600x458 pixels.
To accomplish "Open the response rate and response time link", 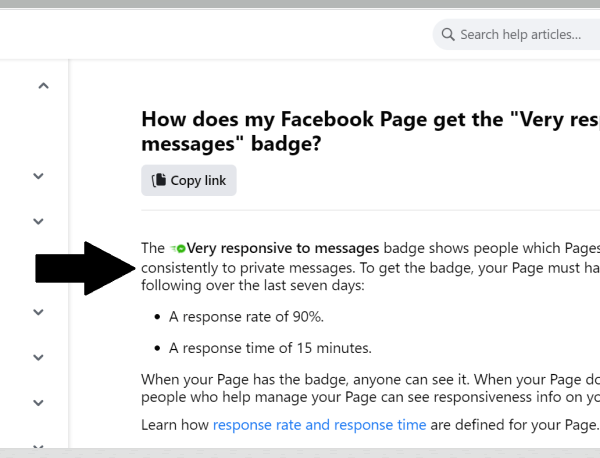I will [x=320, y=425].
